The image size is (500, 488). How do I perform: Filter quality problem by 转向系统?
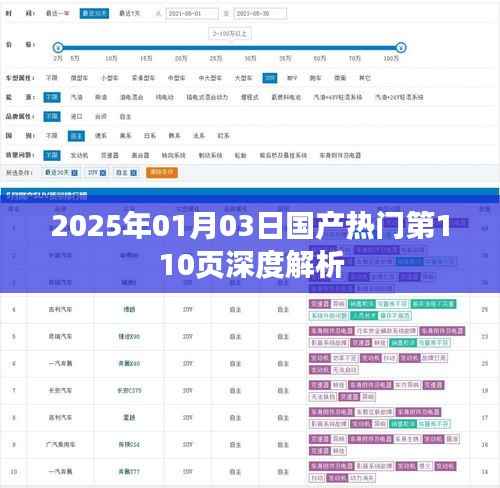(x=174, y=155)
